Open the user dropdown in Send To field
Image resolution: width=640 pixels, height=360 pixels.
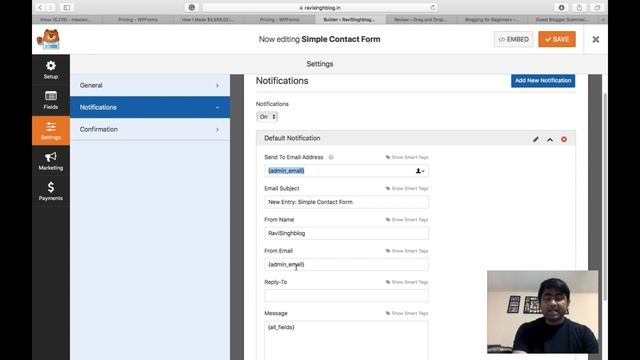420,171
